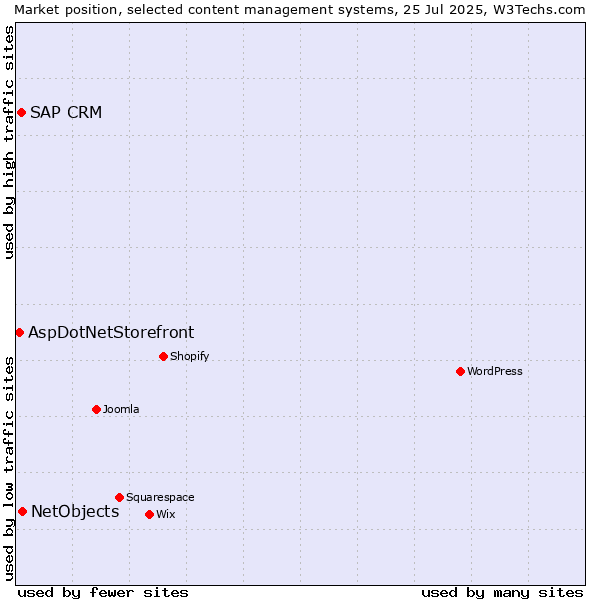Click the 'used by high traffic sites' axis label

pyautogui.click(x=9, y=142)
